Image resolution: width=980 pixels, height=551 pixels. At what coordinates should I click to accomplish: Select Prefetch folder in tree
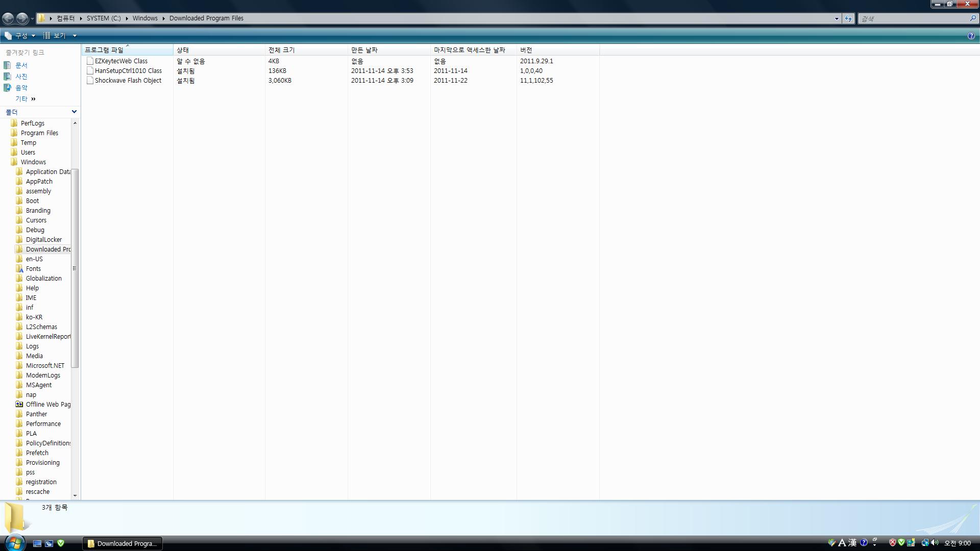pos(37,453)
